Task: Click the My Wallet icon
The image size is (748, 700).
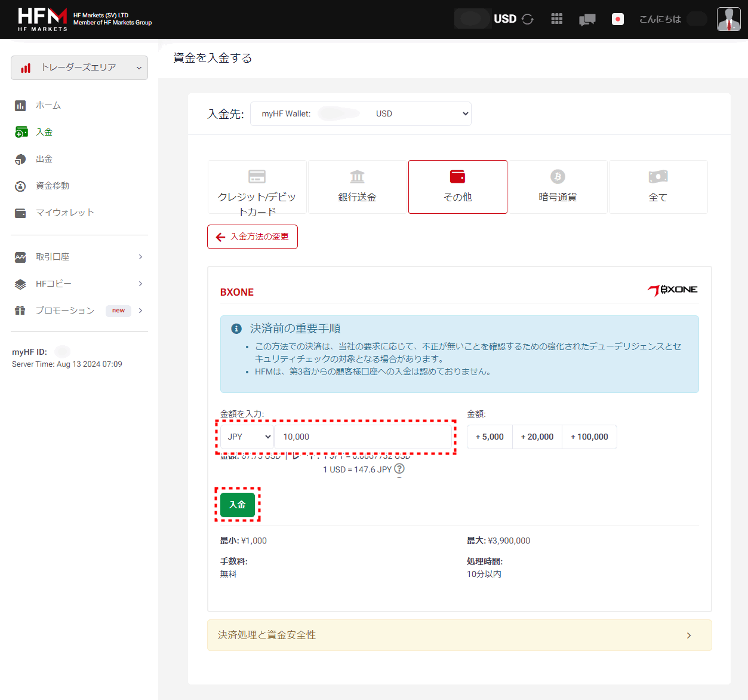Action: click(20, 213)
